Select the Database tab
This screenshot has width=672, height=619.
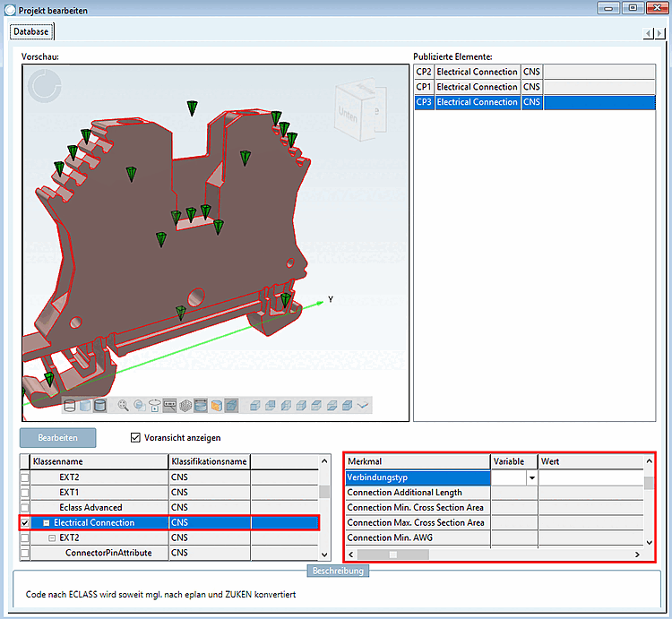[31, 31]
